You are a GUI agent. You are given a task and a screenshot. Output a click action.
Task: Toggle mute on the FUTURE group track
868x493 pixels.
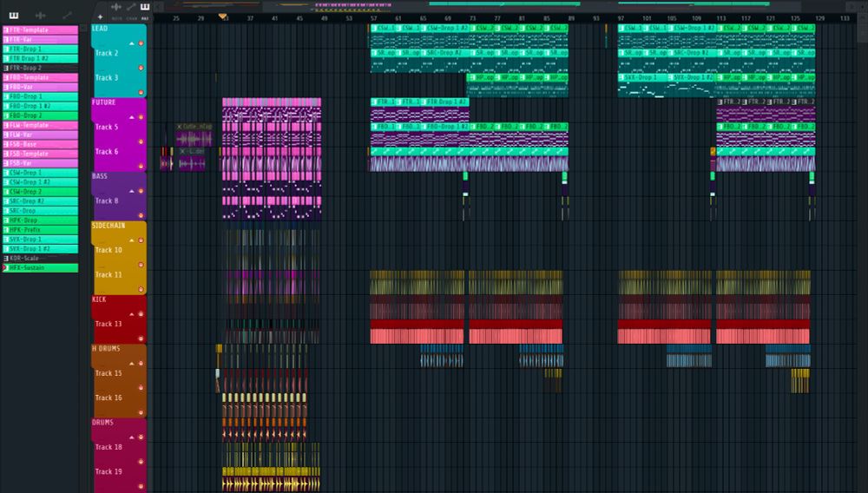141,117
